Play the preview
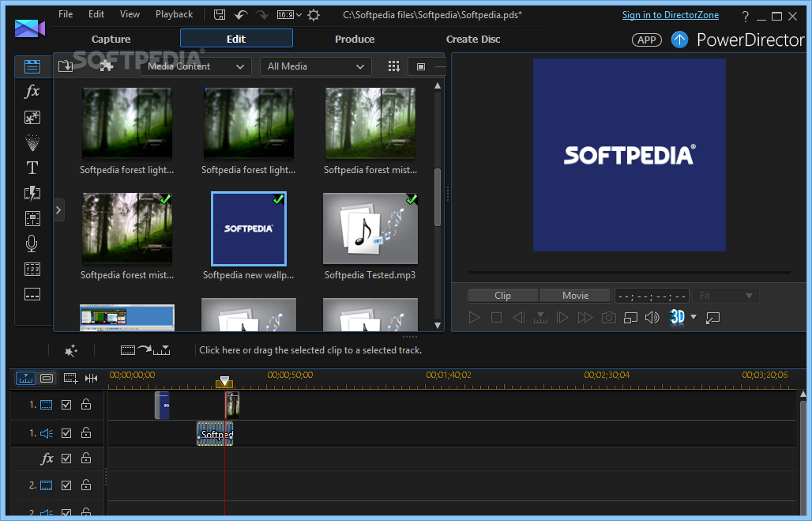 pyautogui.click(x=474, y=317)
